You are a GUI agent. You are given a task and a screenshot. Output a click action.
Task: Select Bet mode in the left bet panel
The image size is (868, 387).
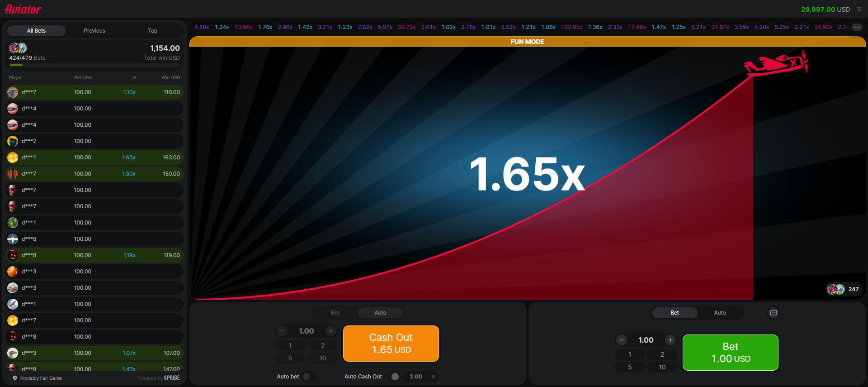pos(335,313)
